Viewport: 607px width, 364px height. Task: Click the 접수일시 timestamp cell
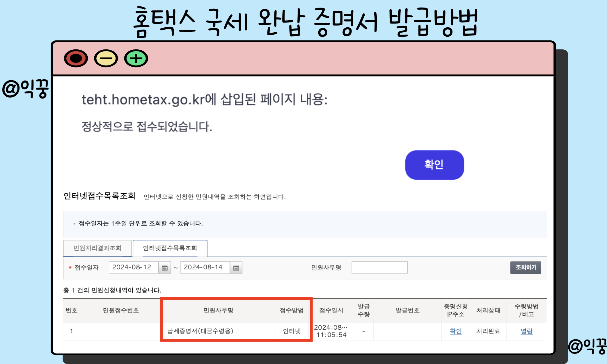(x=331, y=331)
